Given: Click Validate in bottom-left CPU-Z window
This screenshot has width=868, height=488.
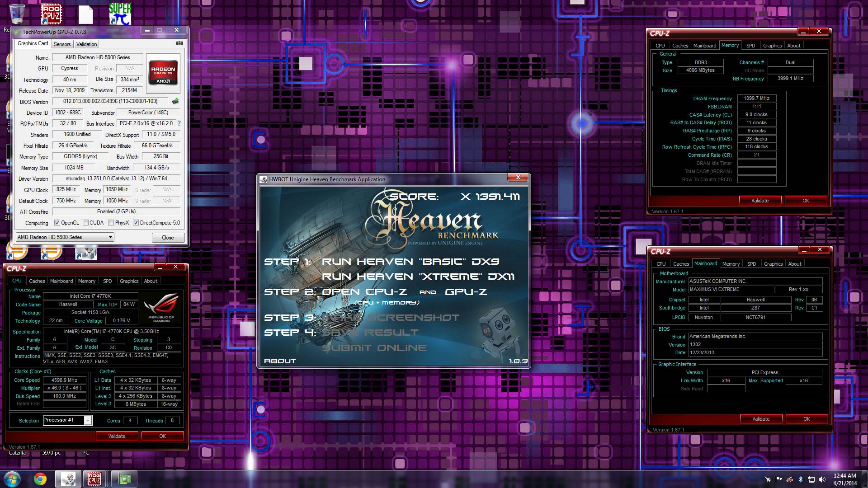Looking at the screenshot, I should [117, 436].
